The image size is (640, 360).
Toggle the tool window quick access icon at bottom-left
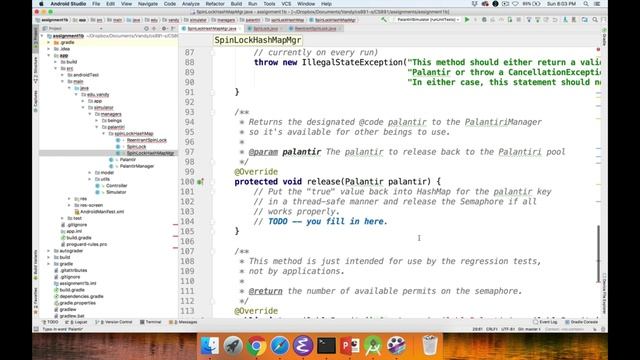[x=36, y=329]
